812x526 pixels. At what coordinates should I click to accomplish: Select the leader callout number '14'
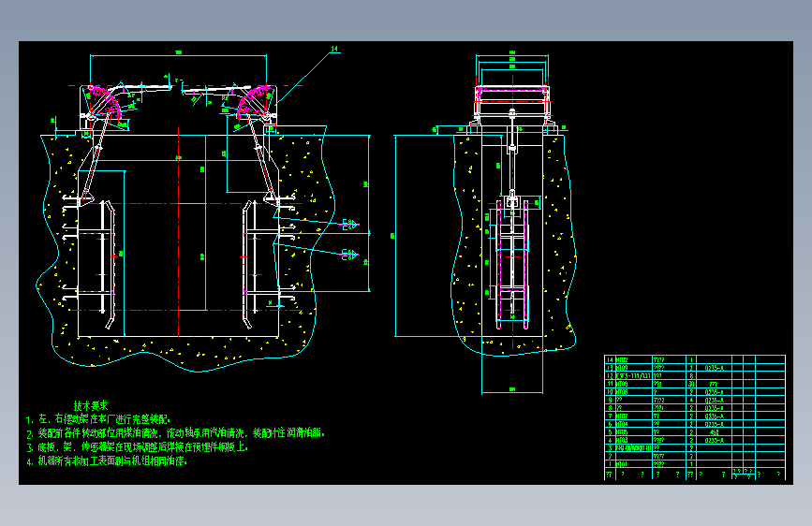tap(334, 49)
